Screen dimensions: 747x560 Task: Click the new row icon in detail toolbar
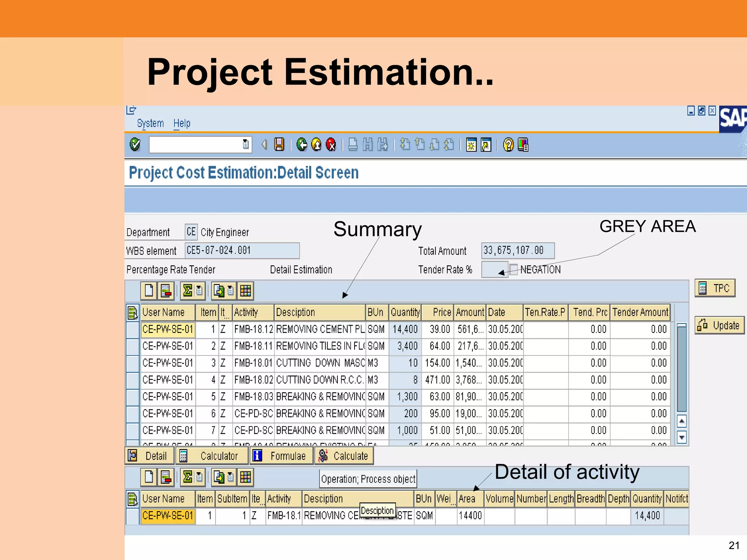tap(149, 477)
